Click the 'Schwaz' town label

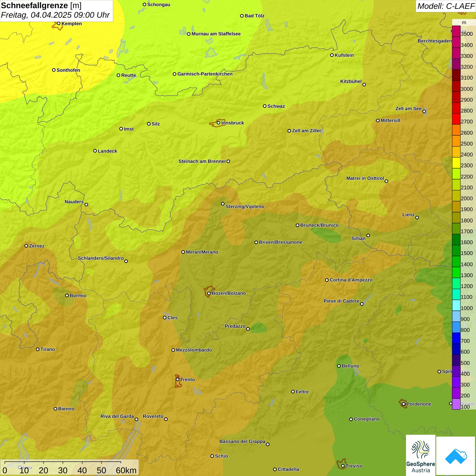[276, 106]
